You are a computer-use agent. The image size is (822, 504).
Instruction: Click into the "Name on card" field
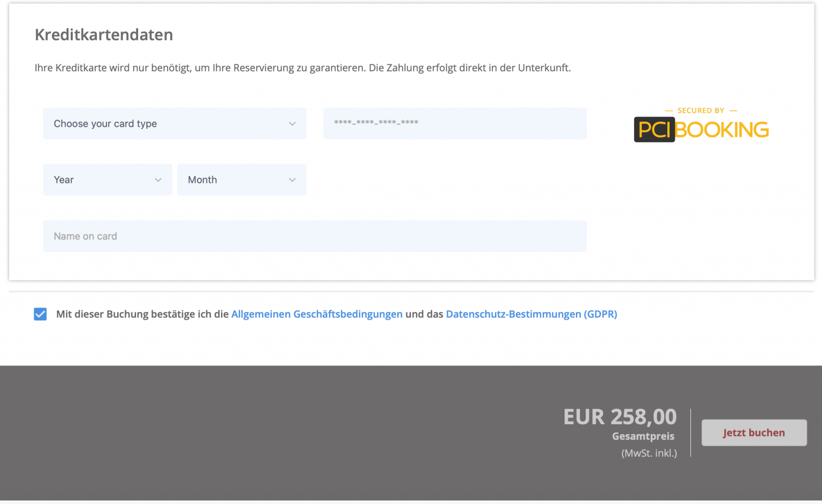pyautogui.click(x=315, y=236)
